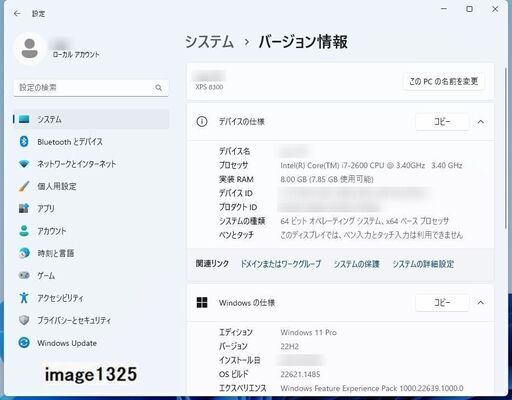Click the アプリ icon in sidebar
This screenshot has height=400, width=512.
click(x=24, y=209)
